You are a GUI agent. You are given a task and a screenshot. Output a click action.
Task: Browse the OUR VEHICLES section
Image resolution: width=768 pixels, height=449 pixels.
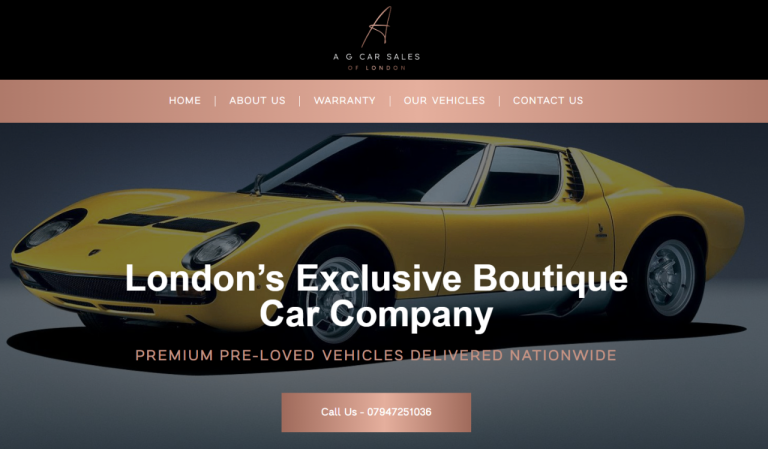tap(444, 100)
